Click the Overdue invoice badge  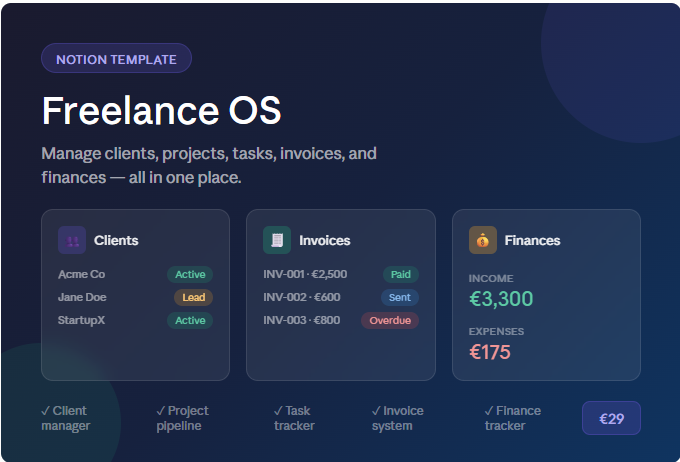click(x=390, y=320)
